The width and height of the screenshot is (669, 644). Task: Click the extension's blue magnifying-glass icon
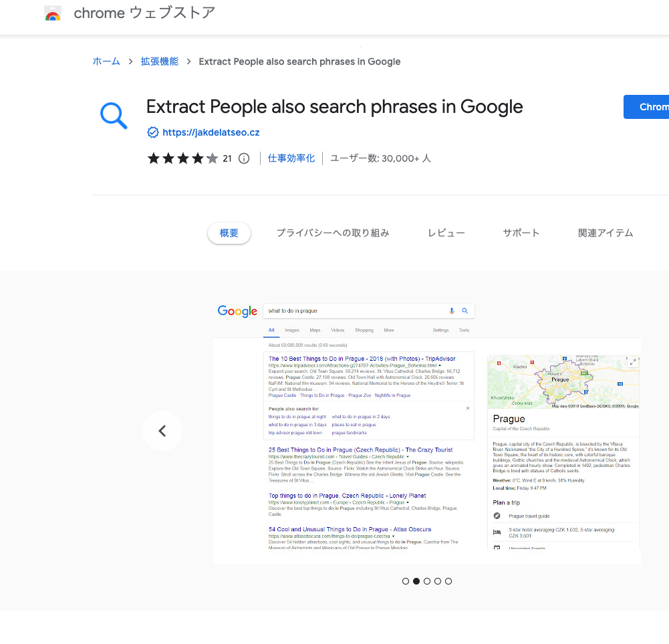coord(113,115)
